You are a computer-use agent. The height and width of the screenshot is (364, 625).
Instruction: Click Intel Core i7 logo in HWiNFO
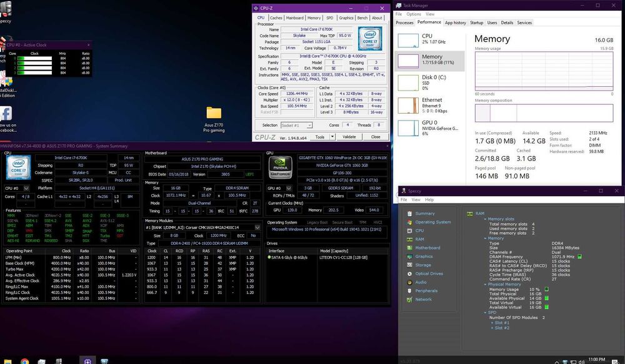(18, 167)
